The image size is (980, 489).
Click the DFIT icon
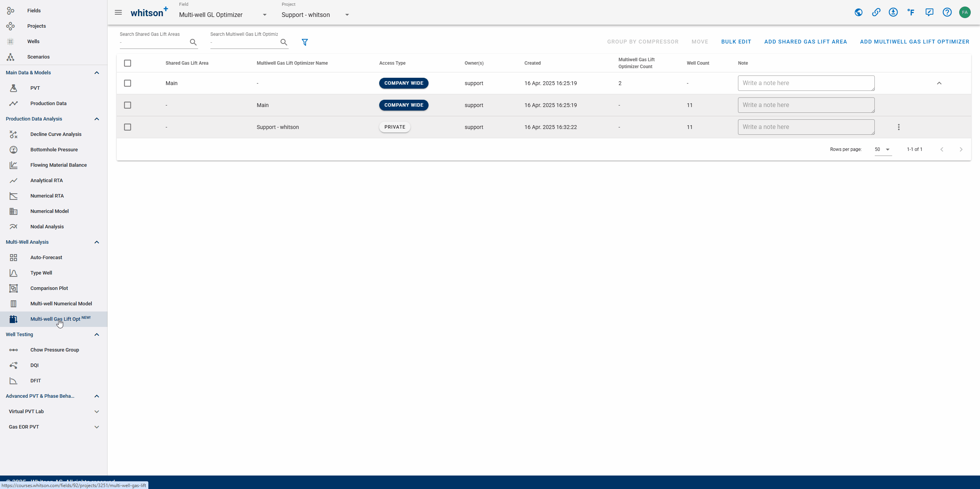(13, 380)
